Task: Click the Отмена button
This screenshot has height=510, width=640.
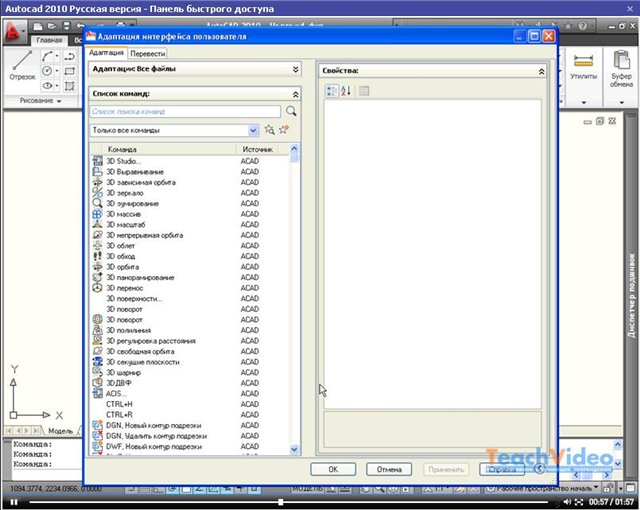Action: (x=389, y=469)
